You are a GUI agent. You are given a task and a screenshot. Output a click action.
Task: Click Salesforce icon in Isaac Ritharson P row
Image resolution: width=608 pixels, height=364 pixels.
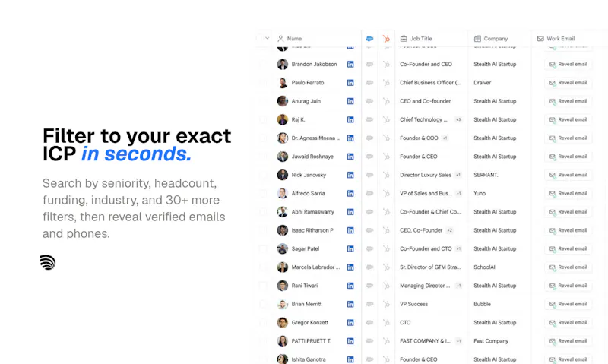[369, 230]
